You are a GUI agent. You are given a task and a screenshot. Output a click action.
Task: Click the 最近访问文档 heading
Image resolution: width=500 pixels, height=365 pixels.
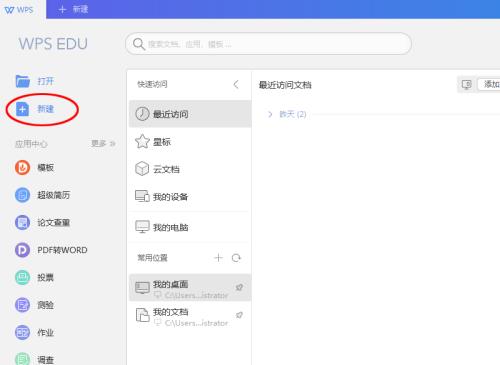[285, 85]
